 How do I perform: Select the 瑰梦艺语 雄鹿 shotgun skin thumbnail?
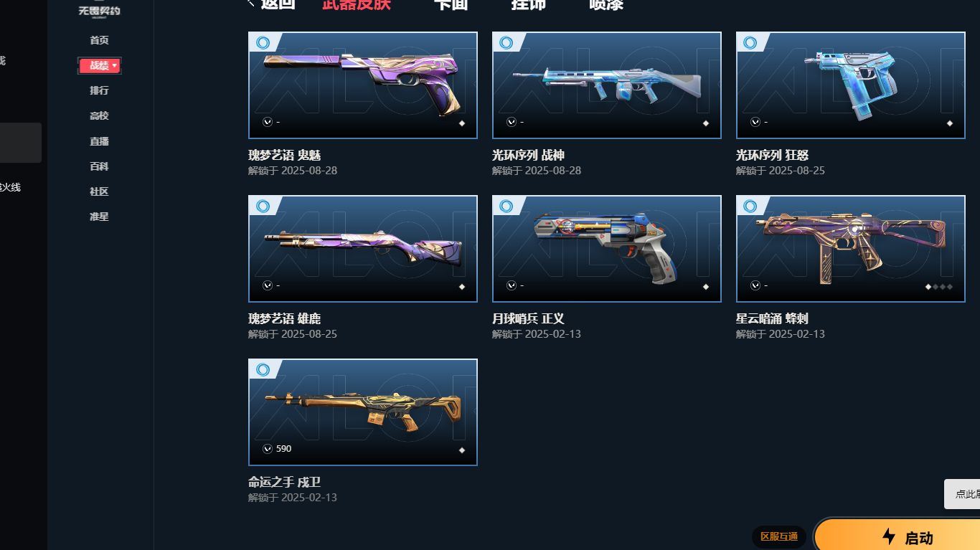363,249
